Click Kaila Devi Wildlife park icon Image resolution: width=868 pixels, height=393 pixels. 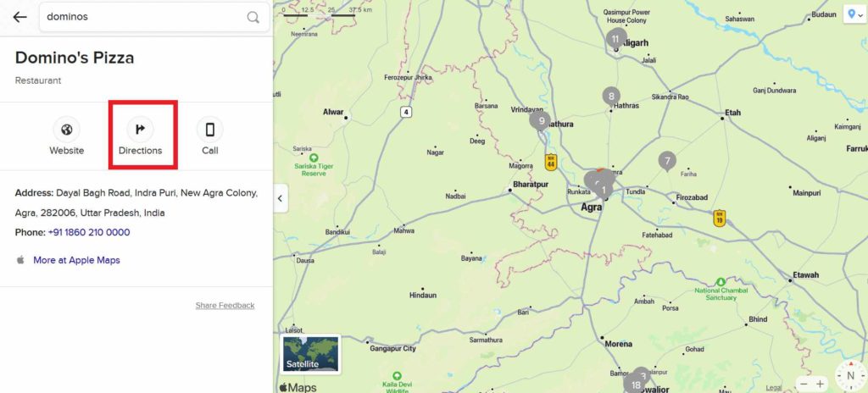397,376
